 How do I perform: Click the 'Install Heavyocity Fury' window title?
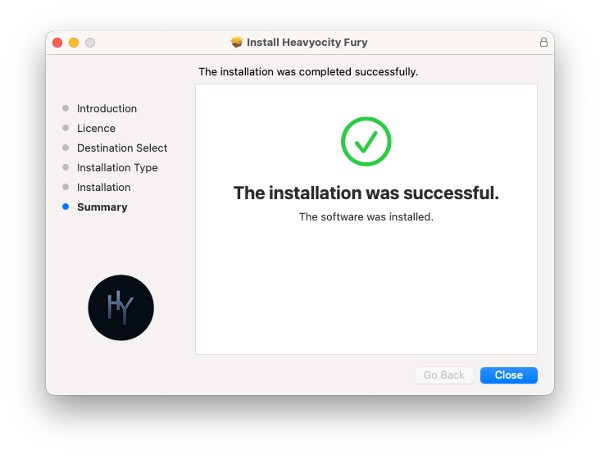[x=307, y=42]
